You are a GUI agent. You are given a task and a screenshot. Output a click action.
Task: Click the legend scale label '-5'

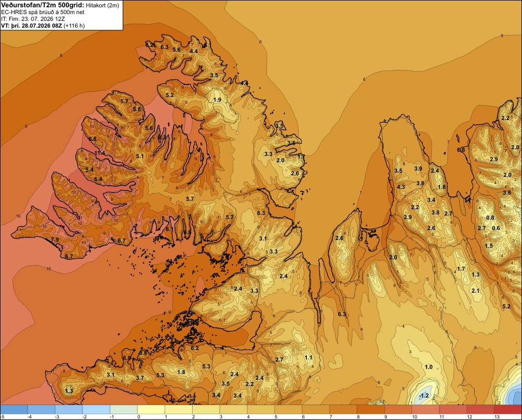(x=2, y=417)
